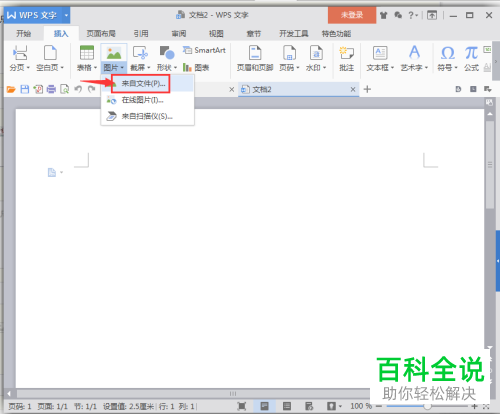This screenshot has width=500, height=414.
Task: Close the 文档2 document tab
Action: click(353, 89)
